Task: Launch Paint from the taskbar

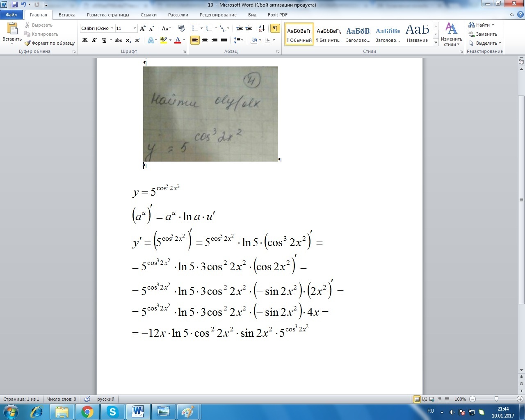Action: click(x=188, y=411)
